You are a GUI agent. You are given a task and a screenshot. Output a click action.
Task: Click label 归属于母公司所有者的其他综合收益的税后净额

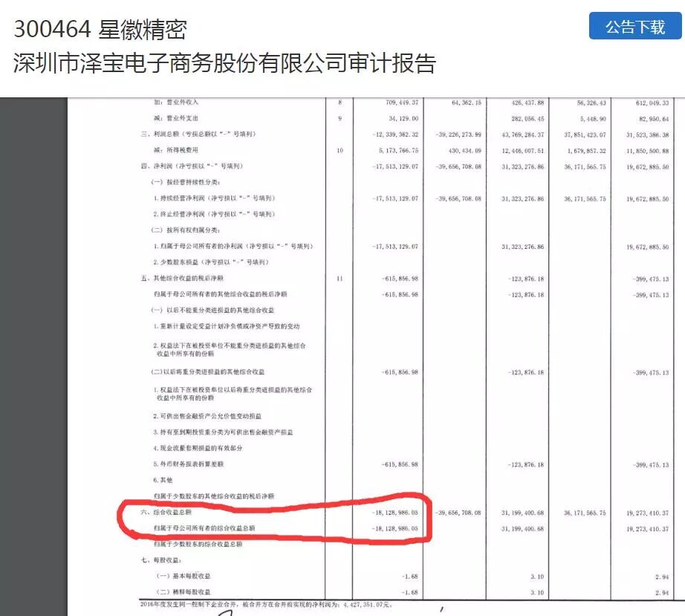pos(221,294)
